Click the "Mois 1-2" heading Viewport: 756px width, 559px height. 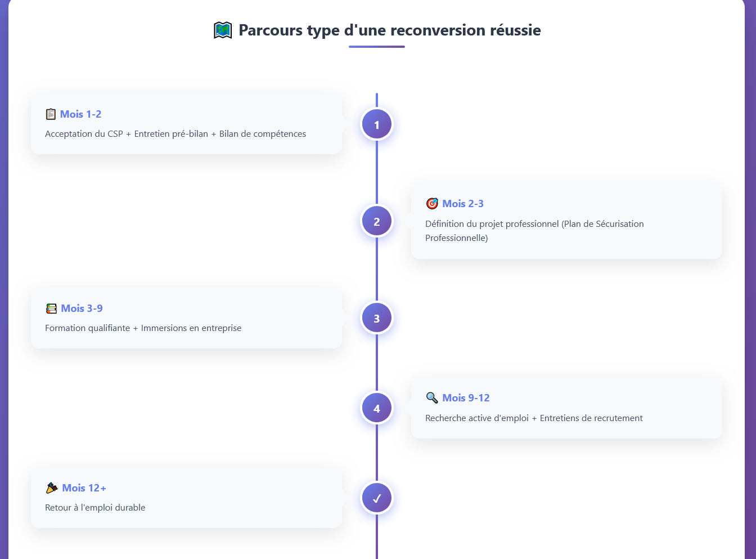pos(81,114)
